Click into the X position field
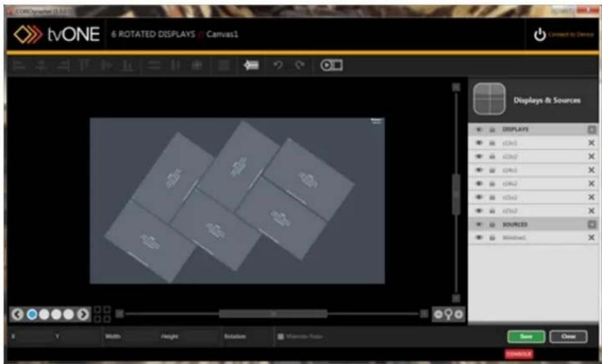 (33, 337)
